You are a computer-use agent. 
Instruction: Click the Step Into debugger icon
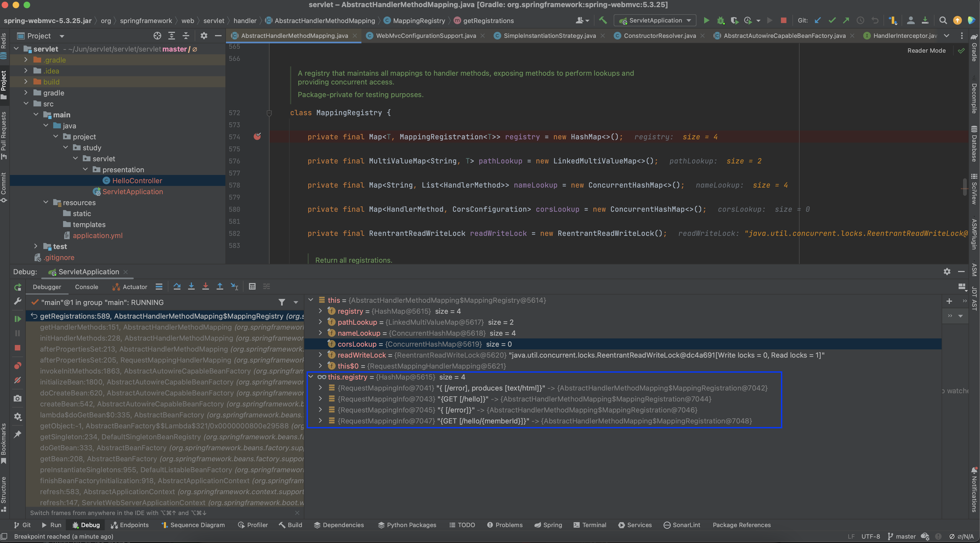click(191, 287)
